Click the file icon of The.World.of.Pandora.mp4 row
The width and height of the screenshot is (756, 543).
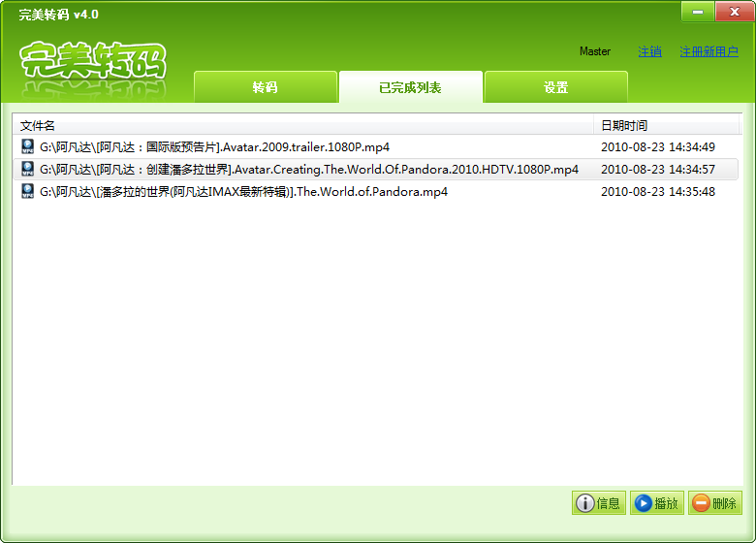click(x=27, y=191)
